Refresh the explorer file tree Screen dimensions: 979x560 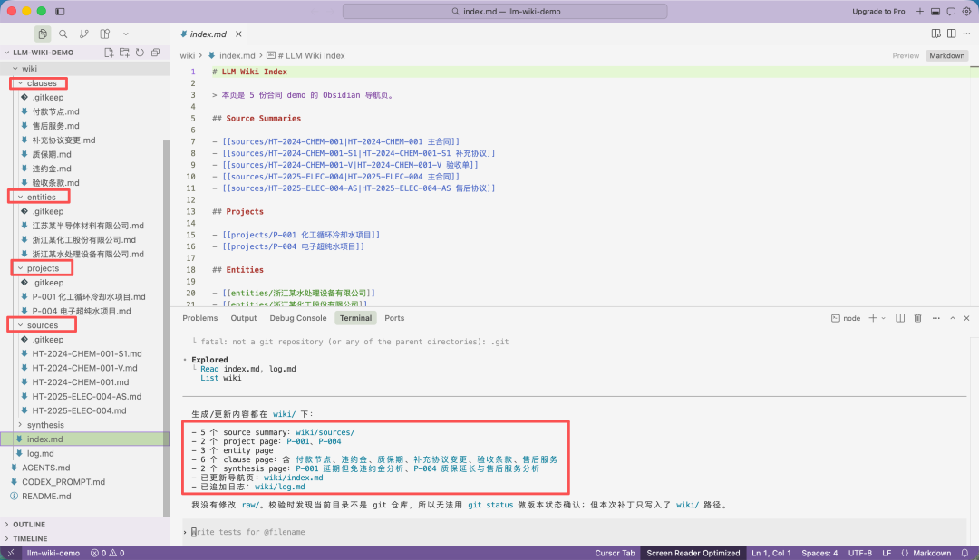click(140, 53)
